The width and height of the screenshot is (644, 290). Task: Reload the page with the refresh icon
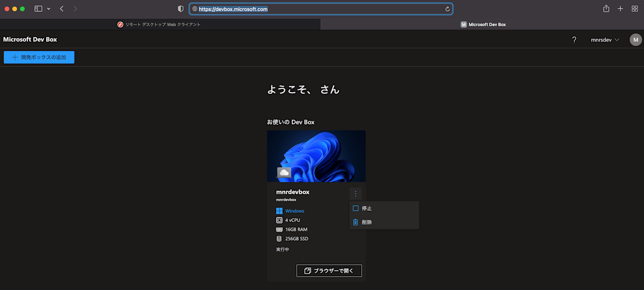(x=447, y=9)
